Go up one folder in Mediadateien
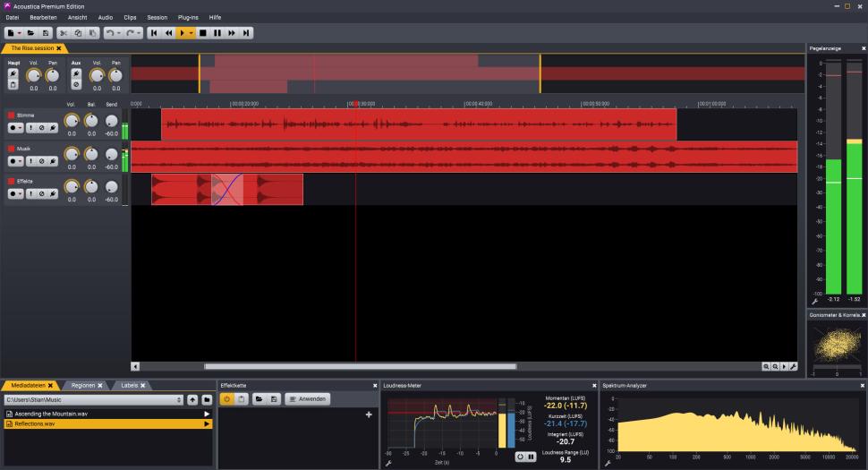This screenshot has width=868, height=470. tap(192, 399)
